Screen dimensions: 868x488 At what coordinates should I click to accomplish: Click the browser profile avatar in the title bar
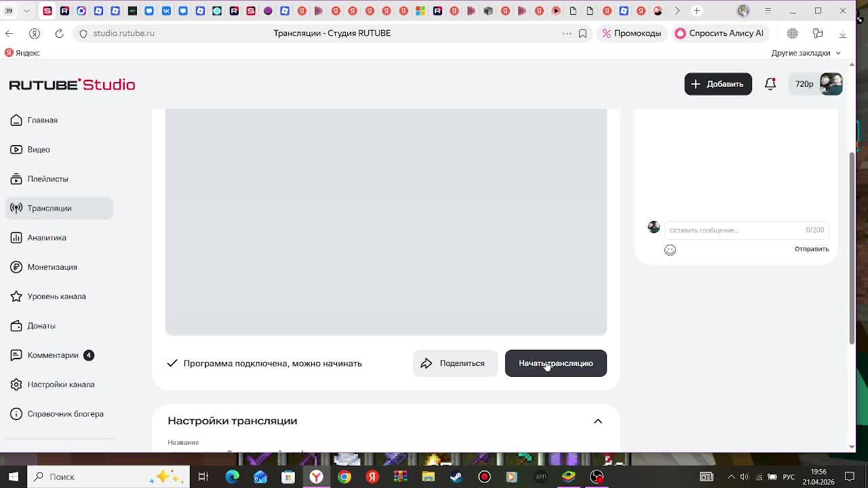(x=743, y=11)
